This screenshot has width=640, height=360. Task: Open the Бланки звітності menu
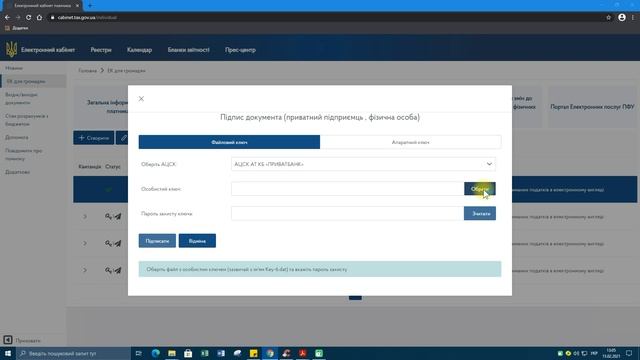click(188, 50)
